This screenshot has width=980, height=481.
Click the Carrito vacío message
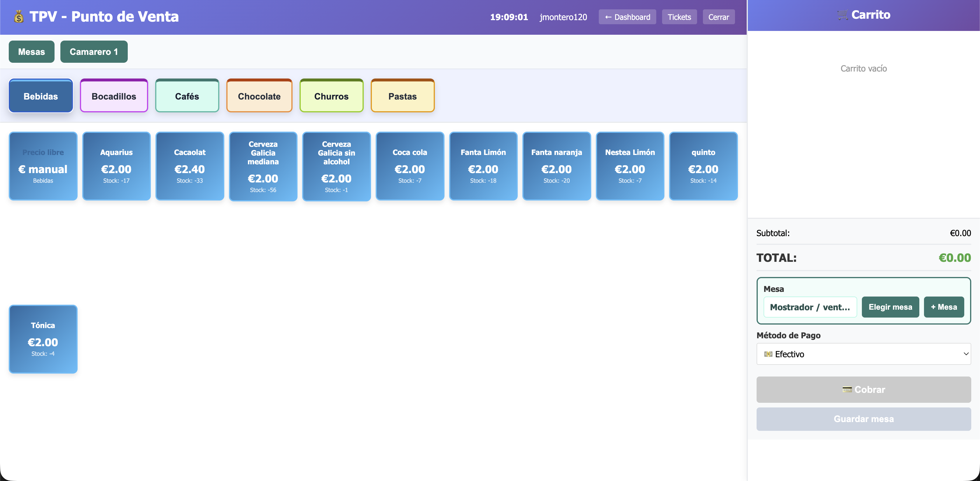863,69
